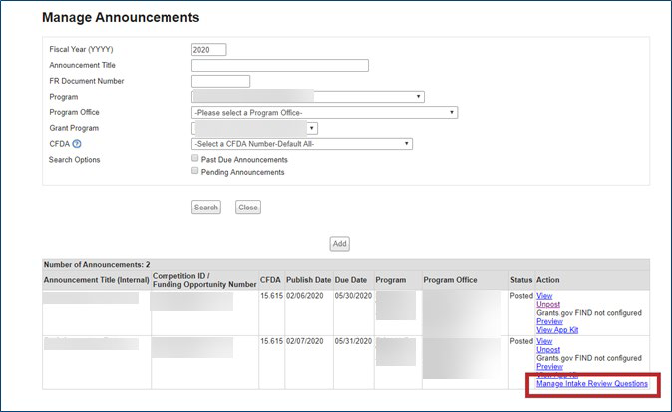The width and height of the screenshot is (672, 412).
Task: Open the CFDA Number dropdown
Action: (x=302, y=144)
